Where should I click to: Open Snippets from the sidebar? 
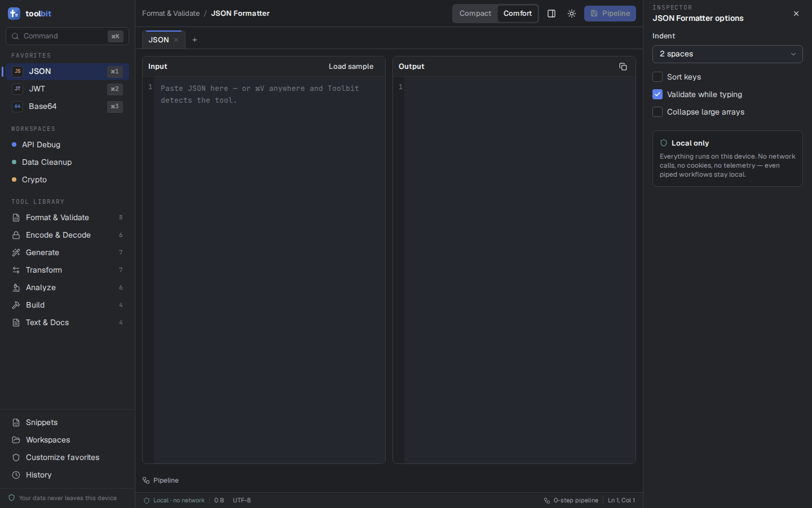68,422
